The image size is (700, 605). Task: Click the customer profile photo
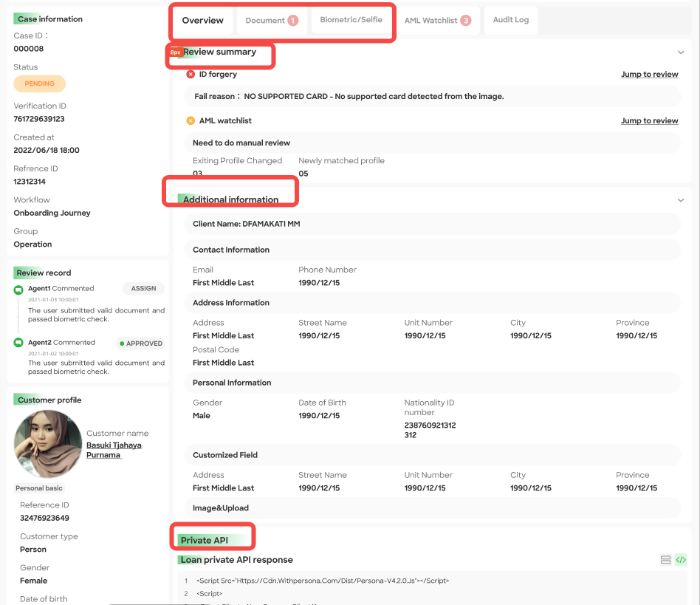click(48, 444)
